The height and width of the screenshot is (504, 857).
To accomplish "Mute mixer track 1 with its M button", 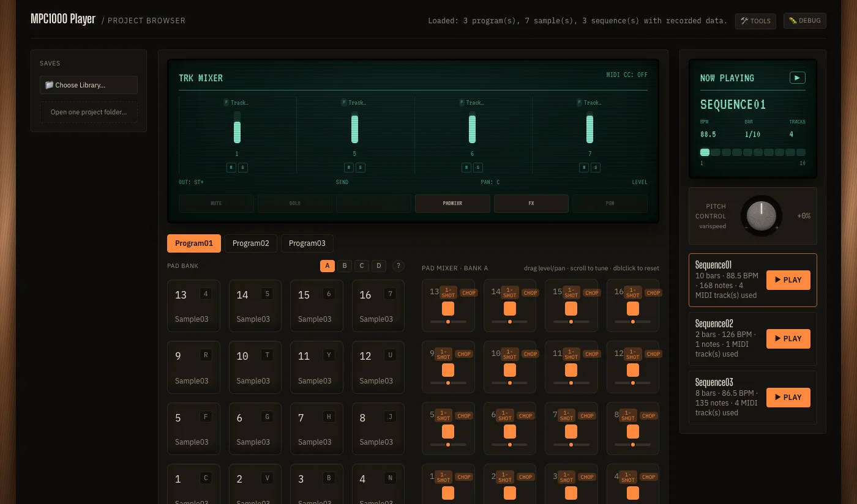I will point(231,168).
